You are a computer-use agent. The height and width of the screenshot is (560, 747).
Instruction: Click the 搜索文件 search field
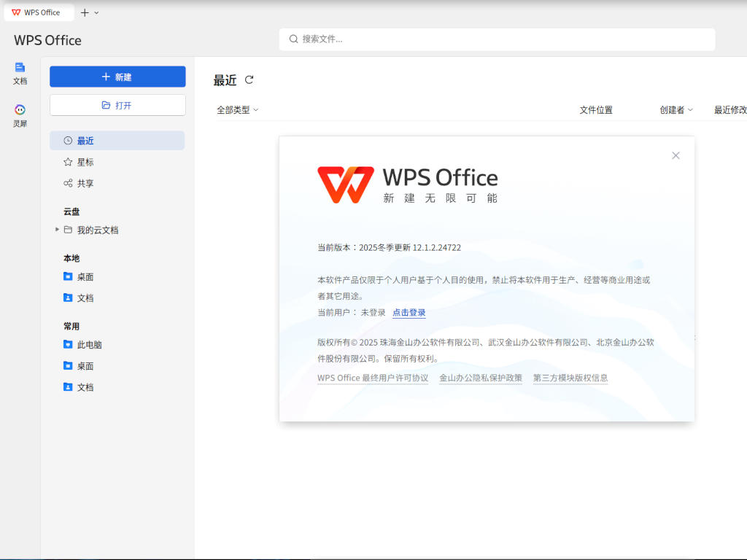click(x=496, y=39)
